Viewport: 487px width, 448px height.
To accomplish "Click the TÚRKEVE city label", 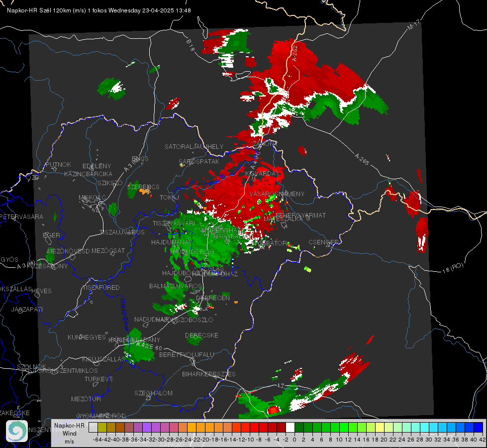I will point(99,379).
